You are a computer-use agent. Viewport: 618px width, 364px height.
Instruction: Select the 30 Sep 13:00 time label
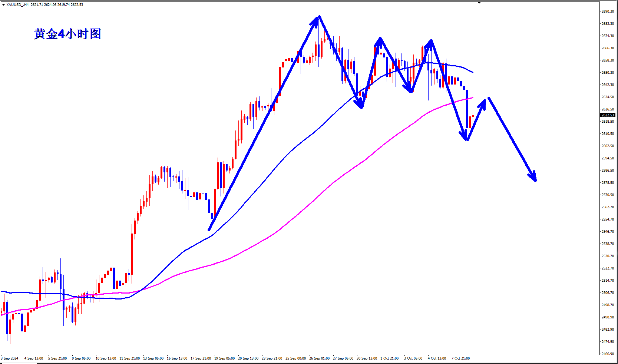click(x=367, y=358)
